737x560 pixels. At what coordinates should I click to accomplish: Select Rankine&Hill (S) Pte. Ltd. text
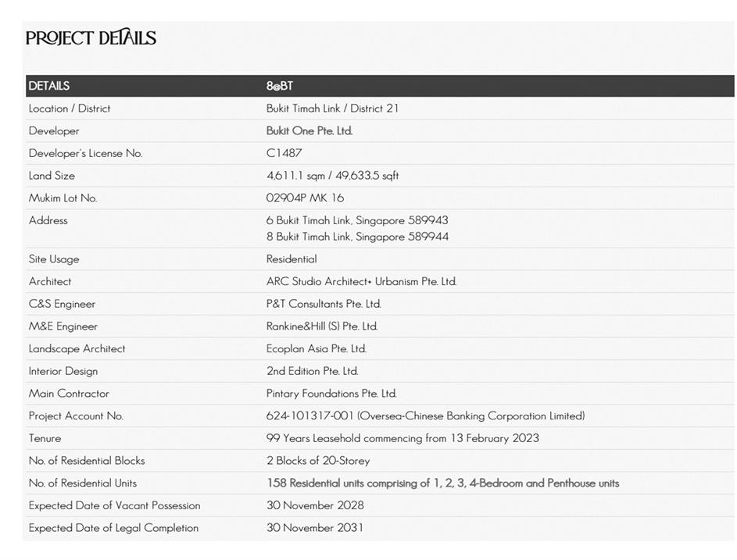[322, 326]
